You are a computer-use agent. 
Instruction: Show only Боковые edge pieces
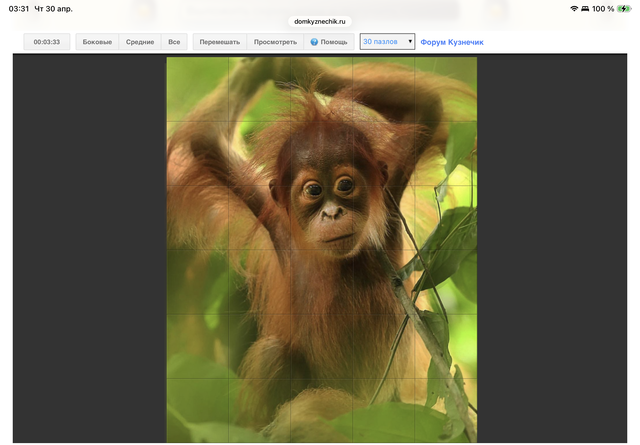coord(97,42)
